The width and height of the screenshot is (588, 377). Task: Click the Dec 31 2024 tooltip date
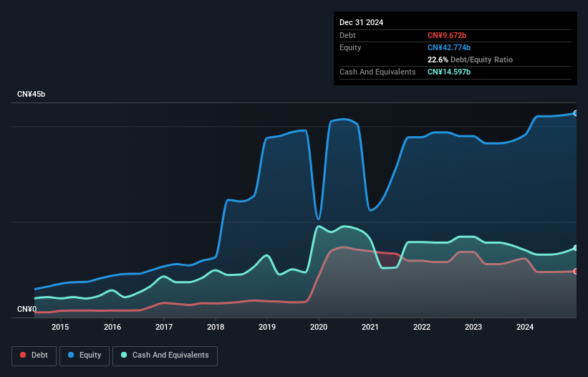pos(361,22)
